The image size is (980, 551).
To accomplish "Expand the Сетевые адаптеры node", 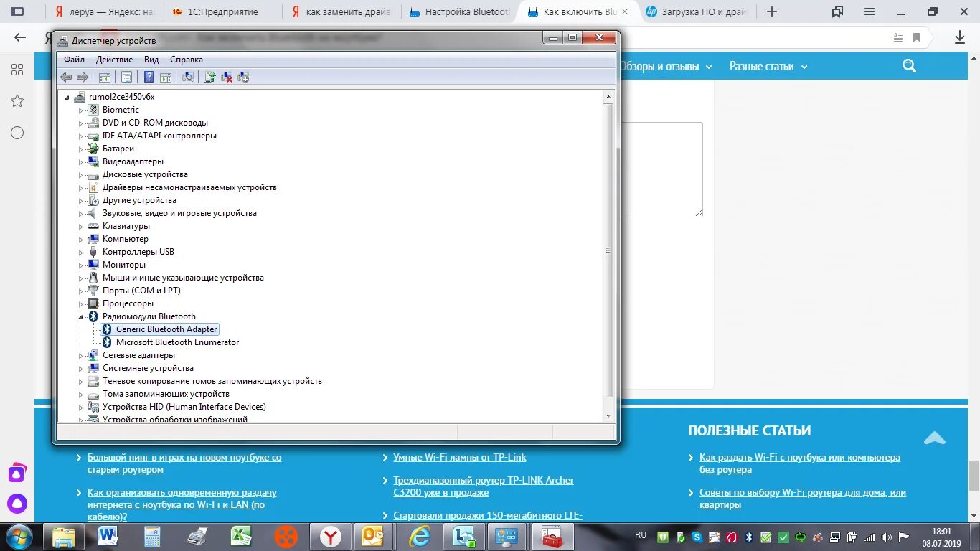I will pyautogui.click(x=80, y=355).
